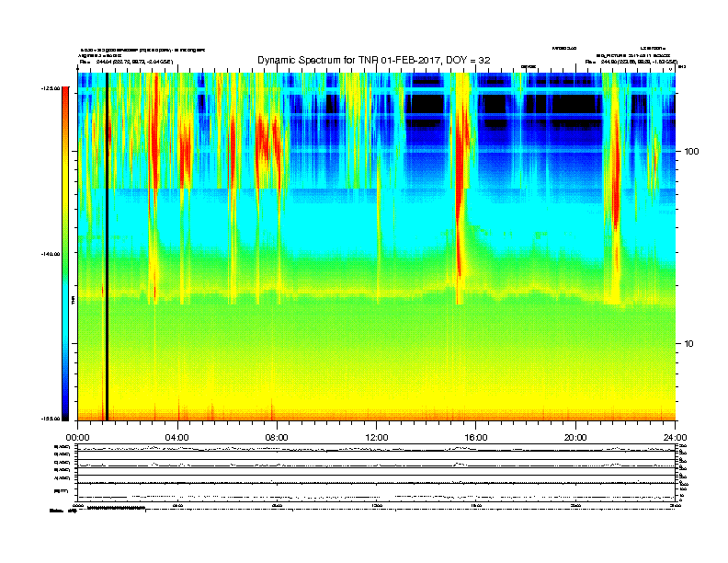Click the 00:00 time axis label
The width and height of the screenshot is (728, 563).
[77, 438]
